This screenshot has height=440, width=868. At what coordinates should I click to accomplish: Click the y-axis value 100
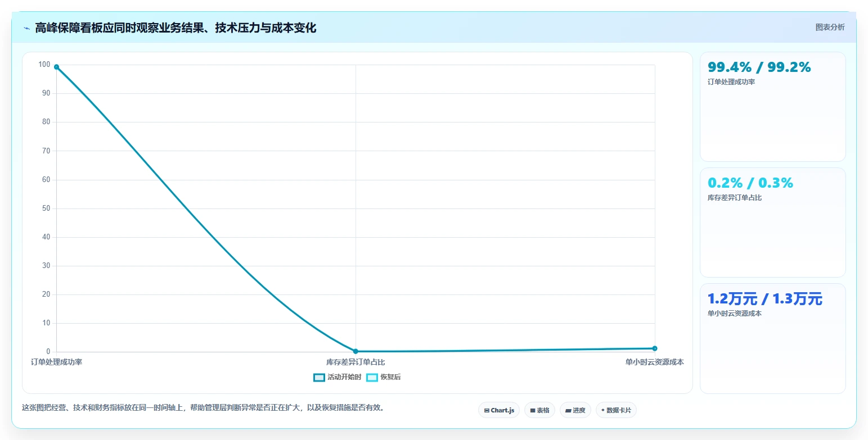[44, 64]
